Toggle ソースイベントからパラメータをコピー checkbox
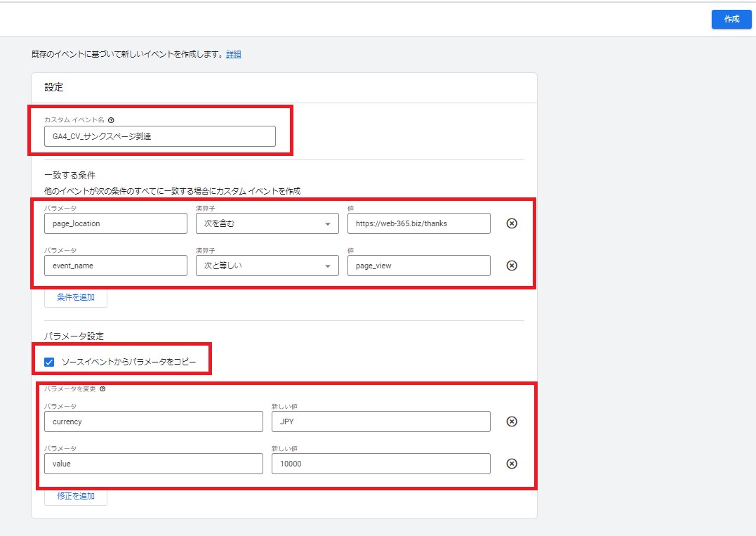 [49, 362]
